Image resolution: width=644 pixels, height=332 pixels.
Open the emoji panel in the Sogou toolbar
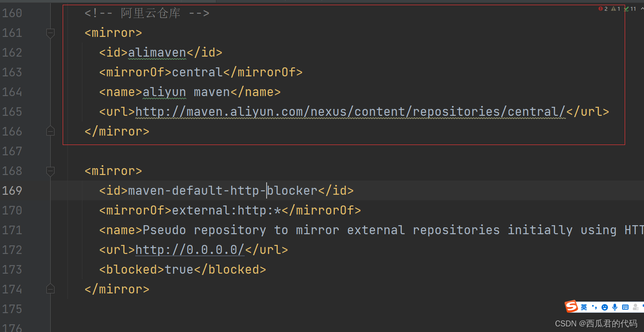(x=605, y=307)
